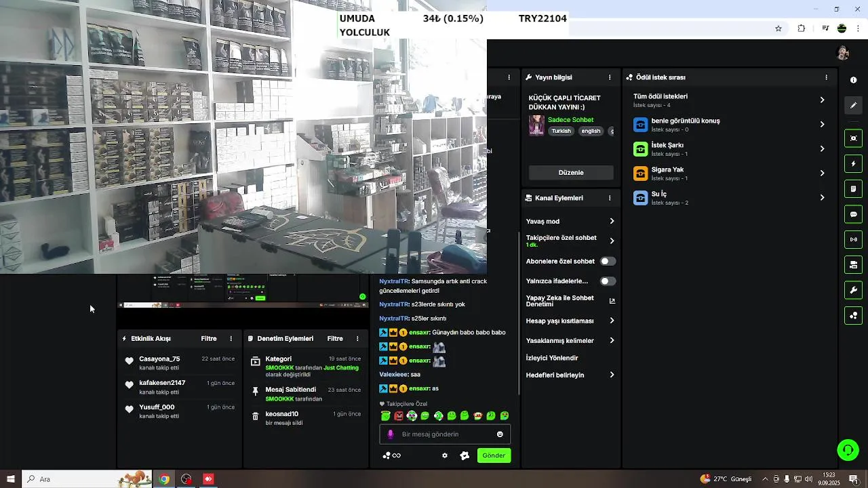868x488 pixels.
Task: Open Yapay Zeka ile Sohbet Denetimi link
Action: tap(570, 301)
